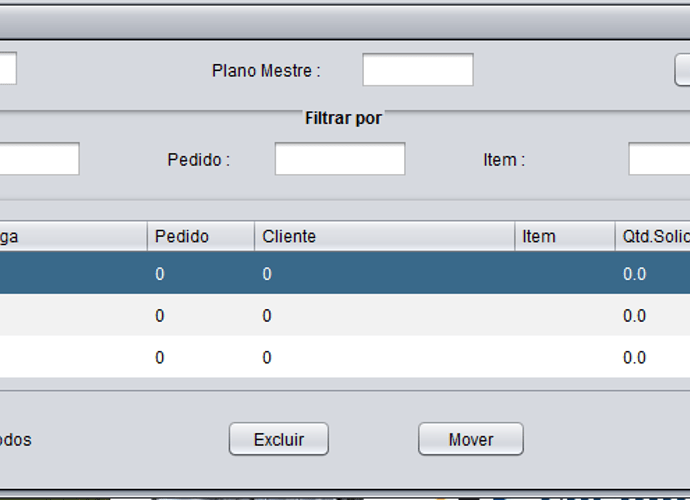690x500 pixels.
Task: Sort table by Cliente column header
Action: point(385,236)
